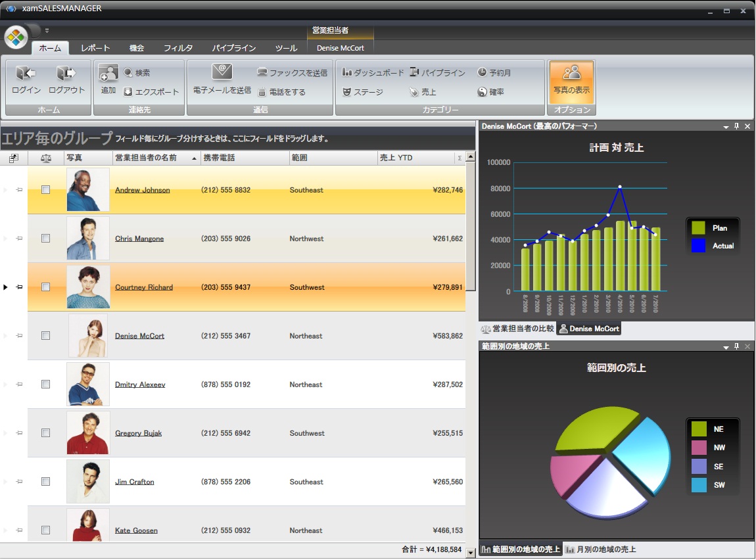Click the green Plan legend swatch
The width and height of the screenshot is (756, 560).
coord(698,228)
